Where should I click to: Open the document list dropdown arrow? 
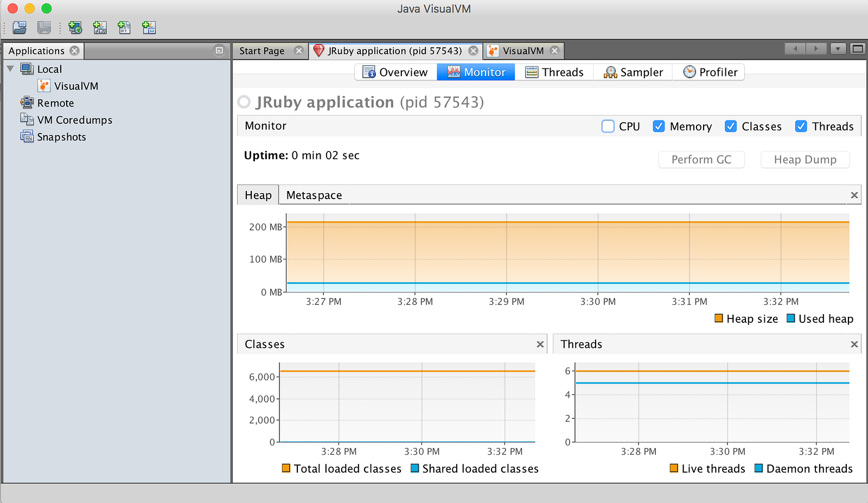click(838, 49)
